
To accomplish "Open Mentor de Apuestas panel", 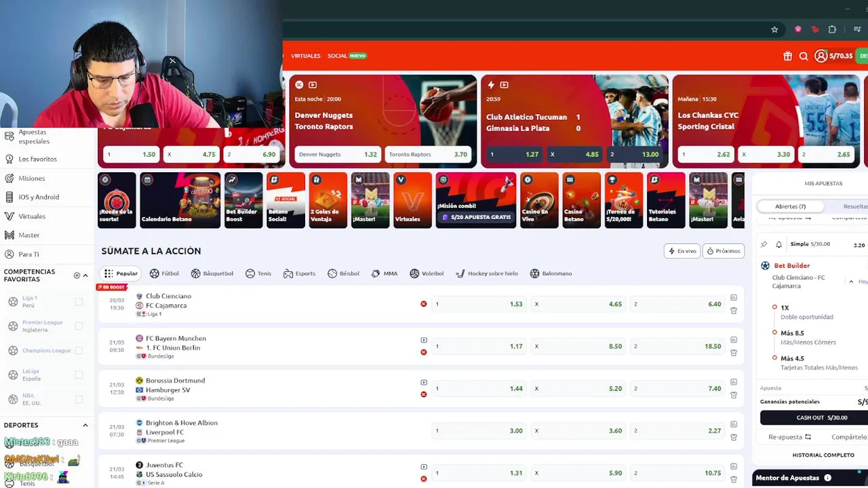I will click(x=810, y=478).
